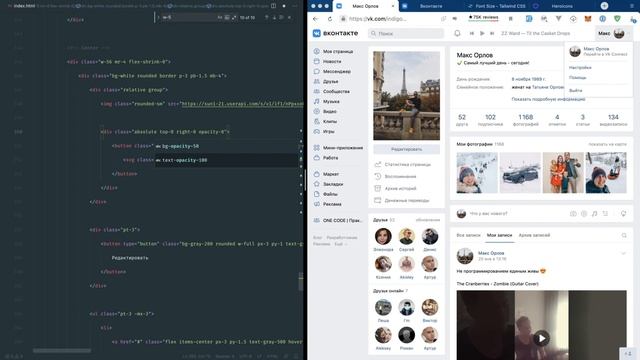Collapse the Макс profile menu arrow
This screenshot has width=640, height=360.
[629, 33]
